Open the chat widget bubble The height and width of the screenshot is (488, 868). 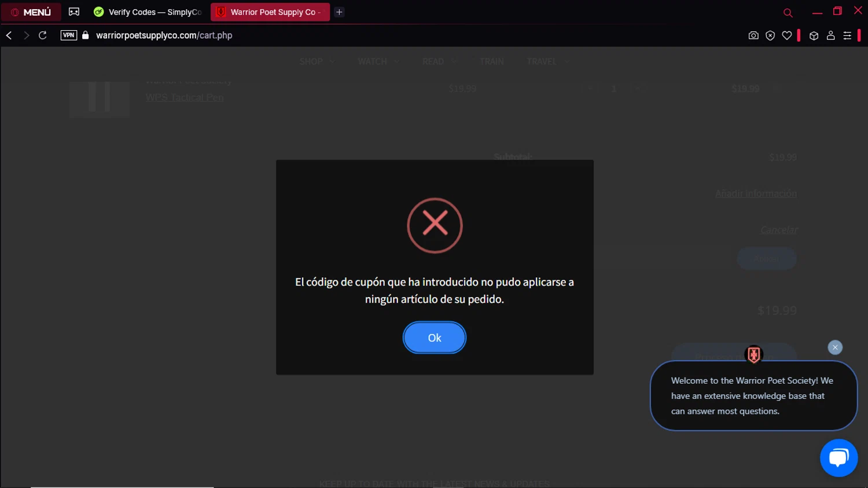point(838,458)
